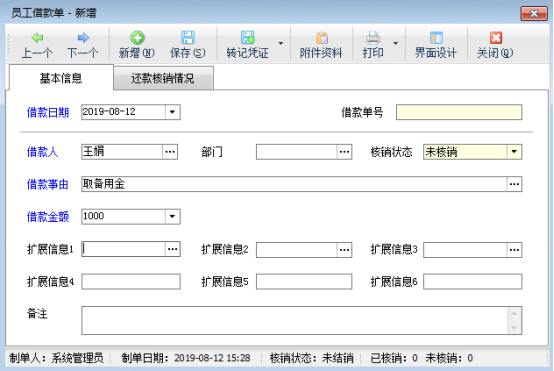
Task: Expand the 打印 options dropdown arrow
Action: pos(396,43)
